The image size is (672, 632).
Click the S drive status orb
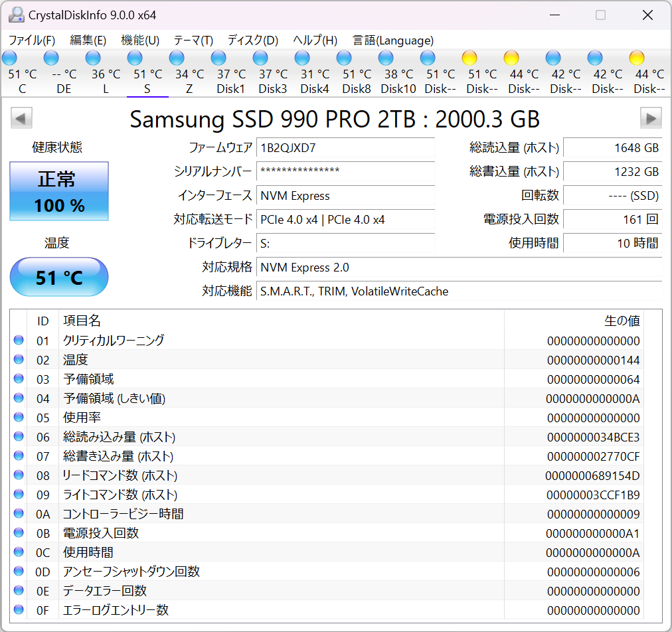click(135, 58)
